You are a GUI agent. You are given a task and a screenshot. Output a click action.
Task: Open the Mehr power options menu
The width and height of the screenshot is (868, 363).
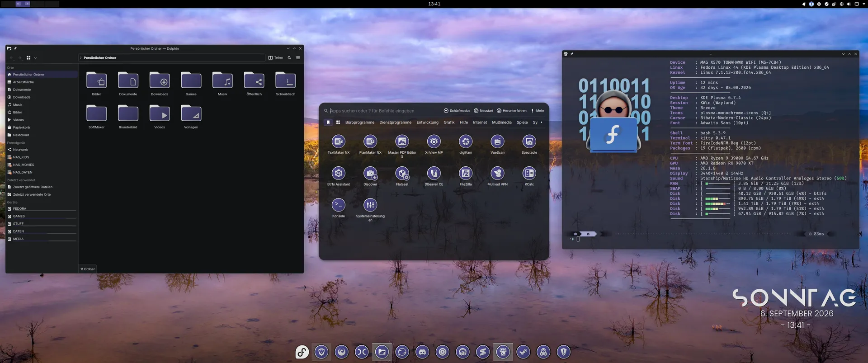click(538, 111)
